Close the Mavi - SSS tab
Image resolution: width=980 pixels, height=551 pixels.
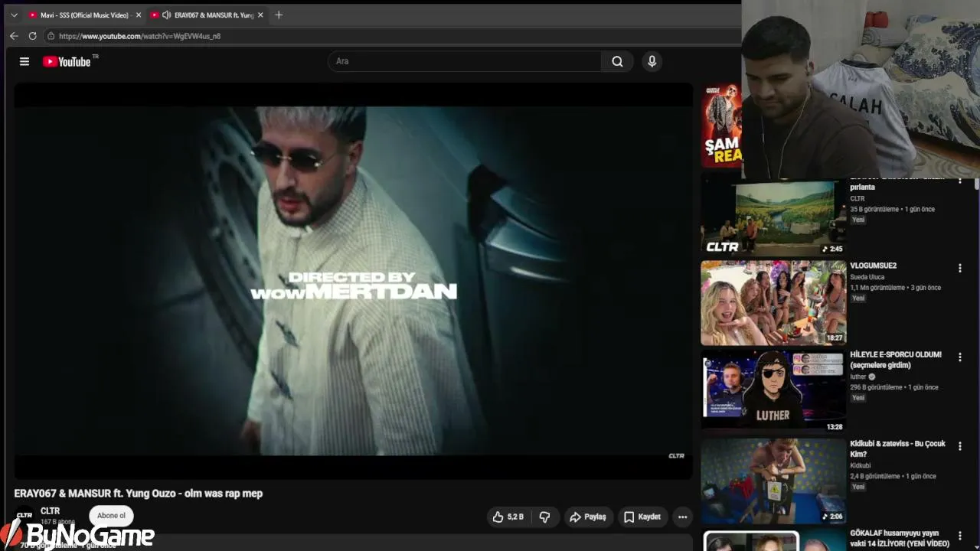[139, 15]
